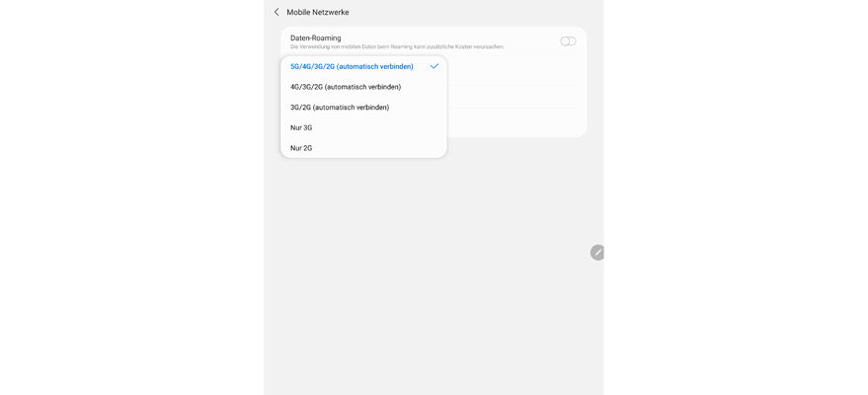Viewport: 868px width, 395px height.
Task: Go back using the arrow beside Mobile Netzwerke
Action: [x=276, y=12]
